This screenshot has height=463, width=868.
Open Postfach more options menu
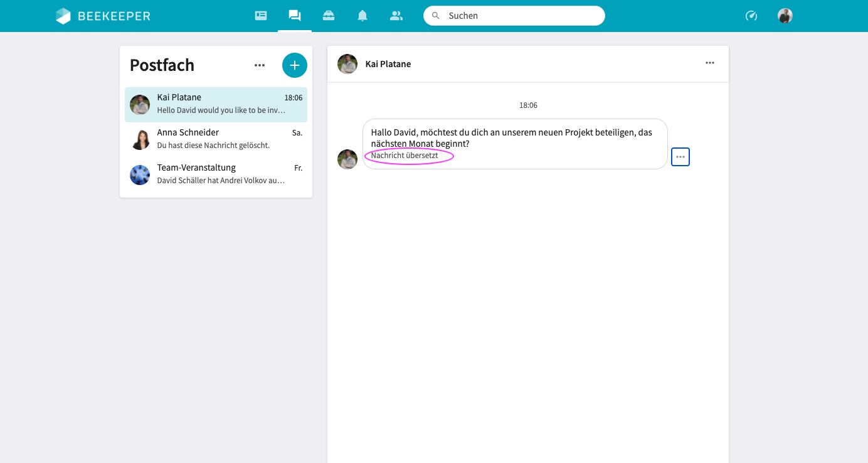click(260, 65)
